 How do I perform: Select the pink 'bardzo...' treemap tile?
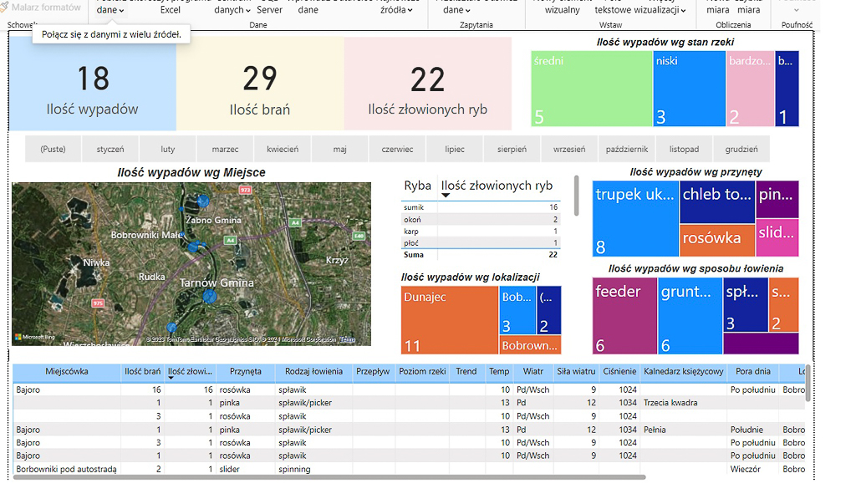[750, 89]
